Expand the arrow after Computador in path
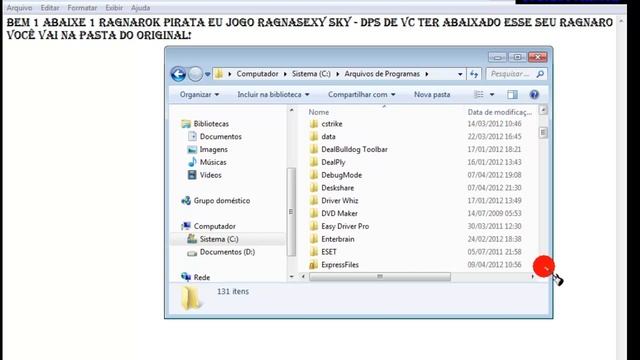The height and width of the screenshot is (360, 640). click(285, 74)
